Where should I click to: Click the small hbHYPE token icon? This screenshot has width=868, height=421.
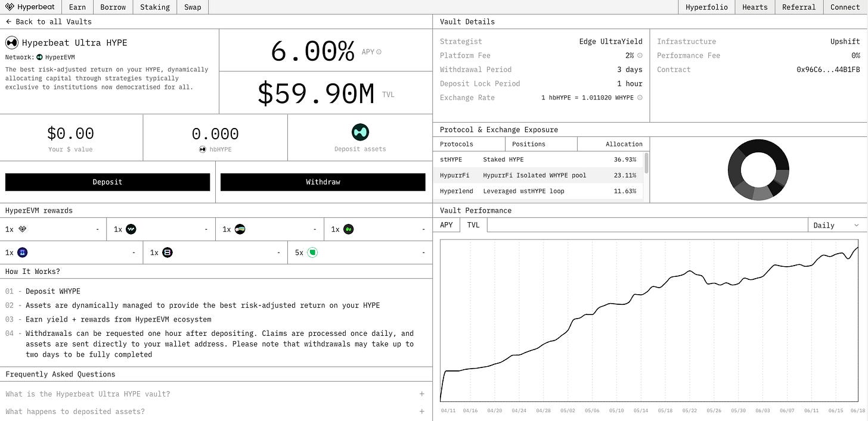point(203,149)
